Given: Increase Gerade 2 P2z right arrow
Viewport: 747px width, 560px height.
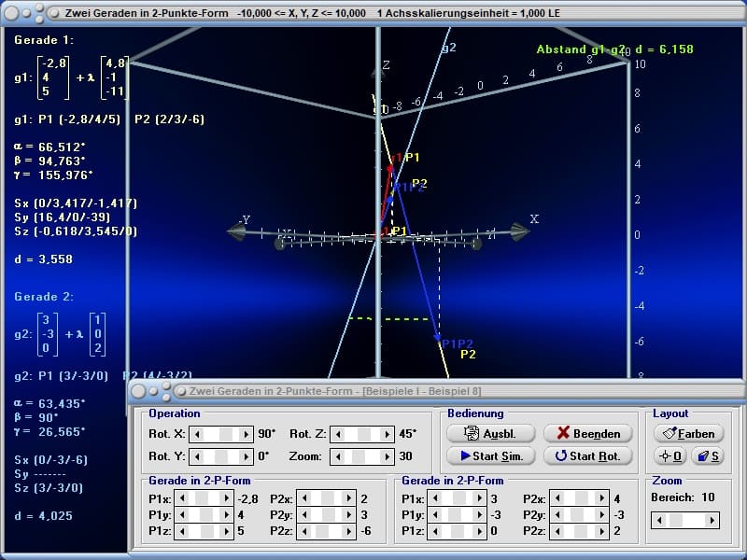Looking at the screenshot, I should click(x=601, y=531).
